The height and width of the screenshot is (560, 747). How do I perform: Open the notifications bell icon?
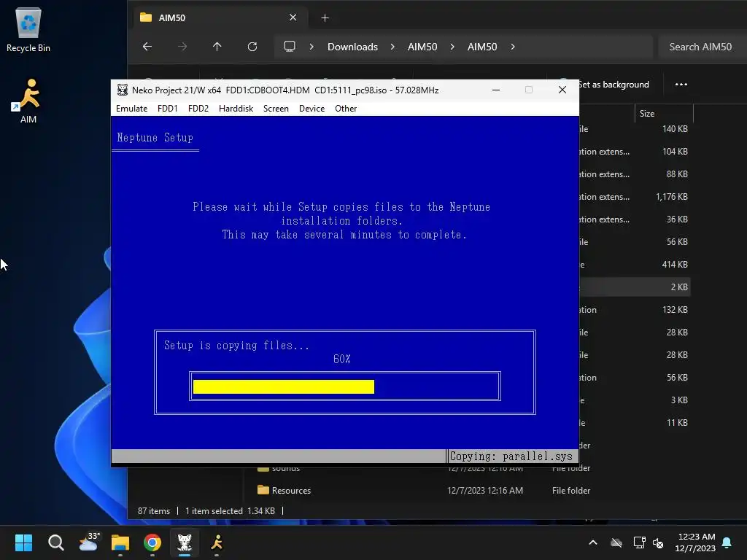click(727, 542)
